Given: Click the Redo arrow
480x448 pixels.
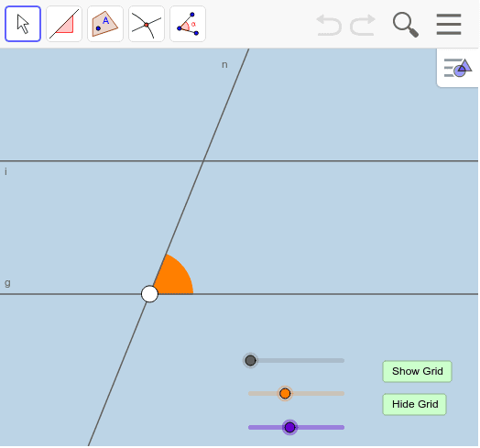Looking at the screenshot, I should point(363,25).
